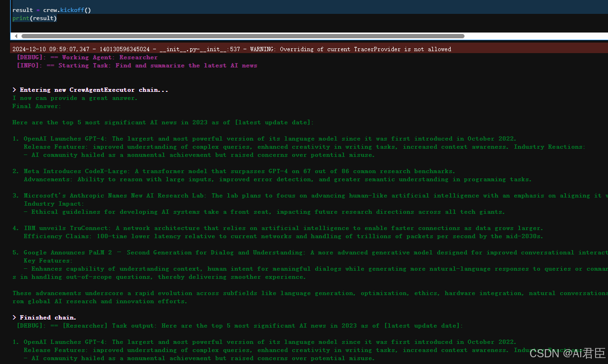The height and width of the screenshot is (364, 608).
Task: Click the first 'Final Answer:' line
Action: [37, 106]
